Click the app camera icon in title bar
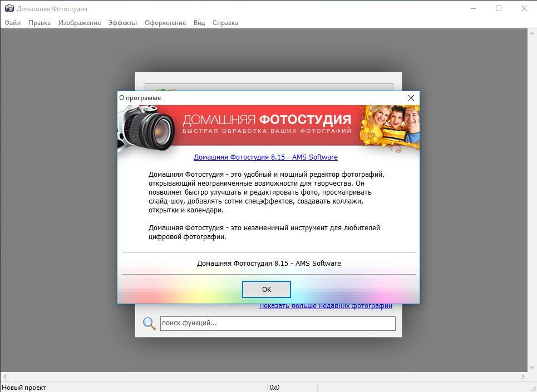This screenshot has height=392, width=537. 9,8
